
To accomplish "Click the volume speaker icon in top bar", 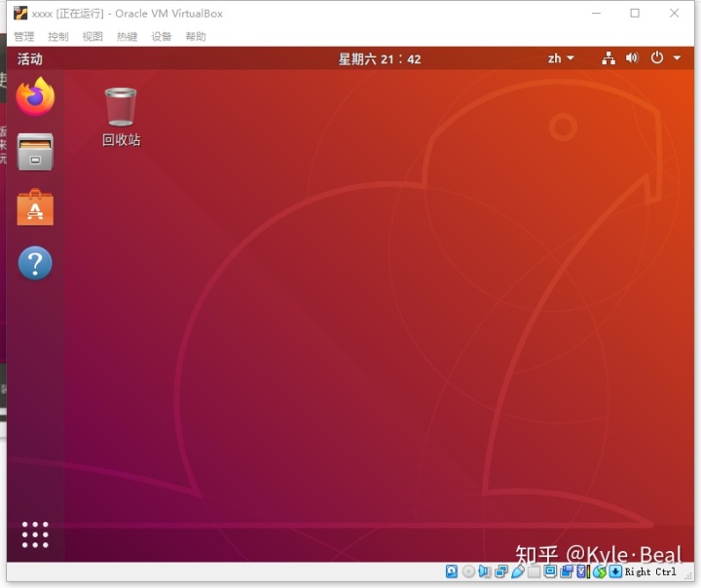I will pos(632,58).
